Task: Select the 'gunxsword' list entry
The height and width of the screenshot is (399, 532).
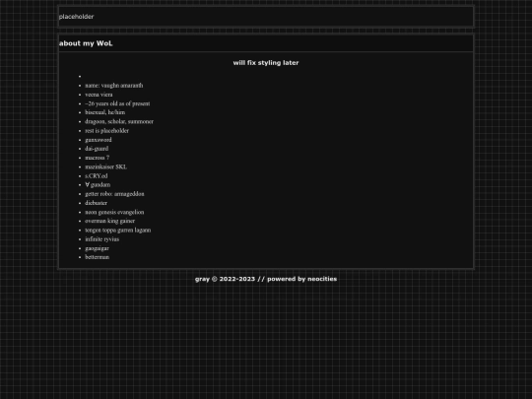Action: pyautogui.click(x=99, y=140)
